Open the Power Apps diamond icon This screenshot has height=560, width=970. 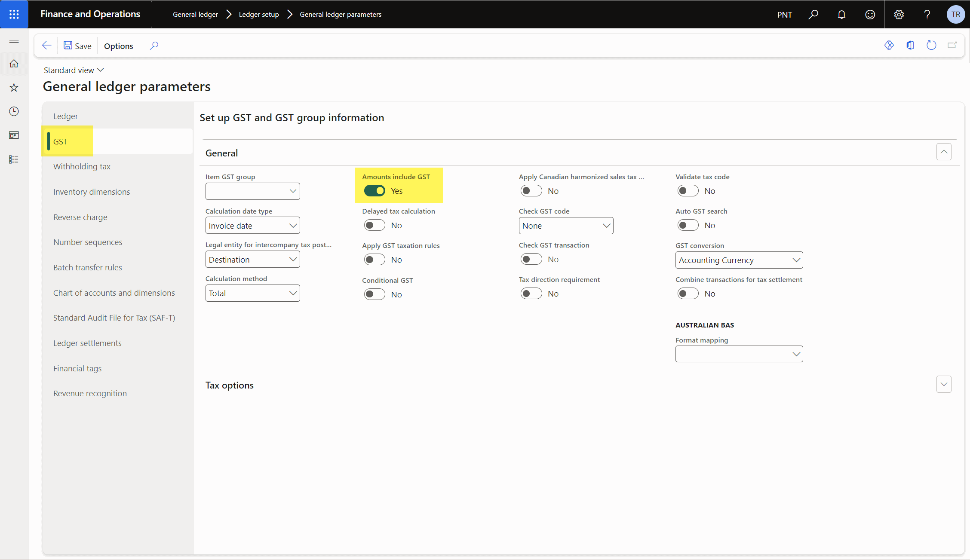pyautogui.click(x=889, y=45)
